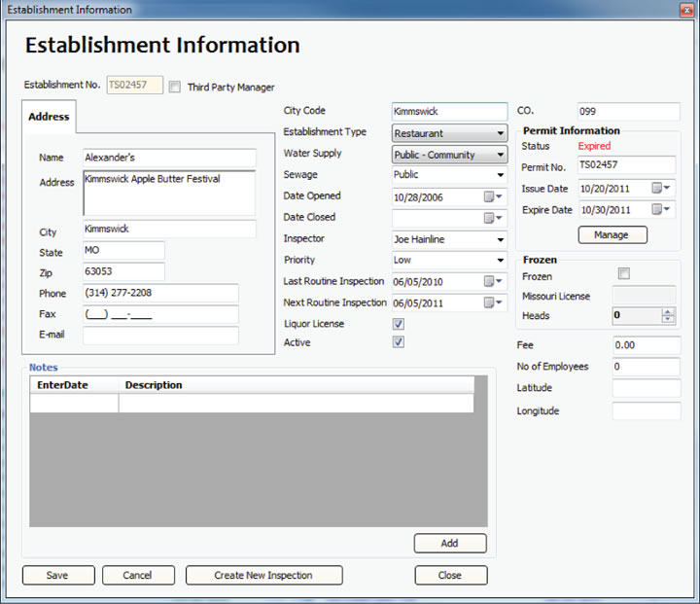Open the Issue Date calendar picker
Screen dimensions: 700x604
pyautogui.click(x=661, y=188)
